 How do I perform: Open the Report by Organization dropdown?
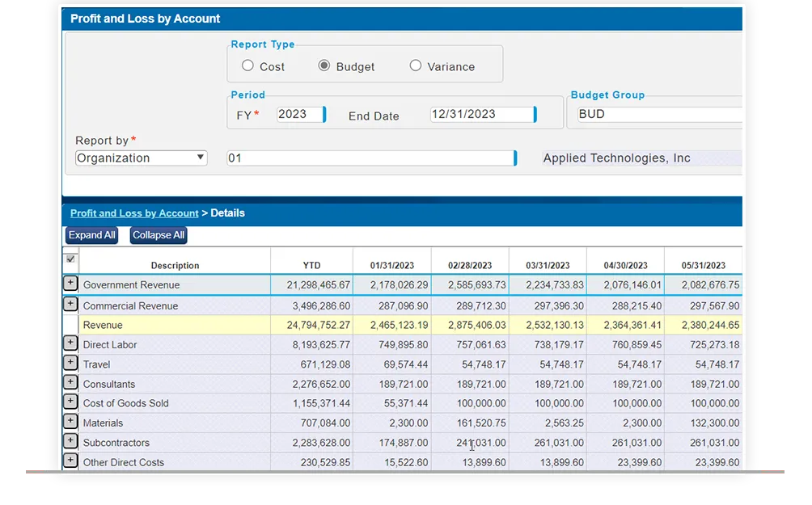(142, 158)
